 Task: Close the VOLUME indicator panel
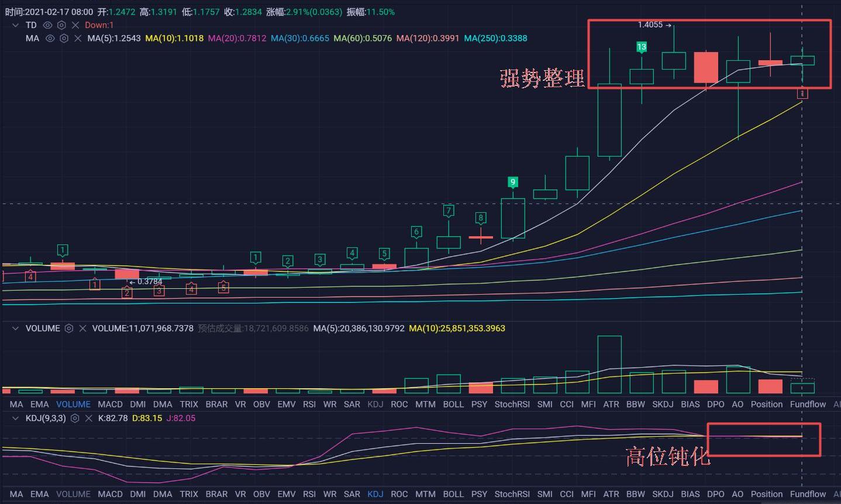click(82, 329)
